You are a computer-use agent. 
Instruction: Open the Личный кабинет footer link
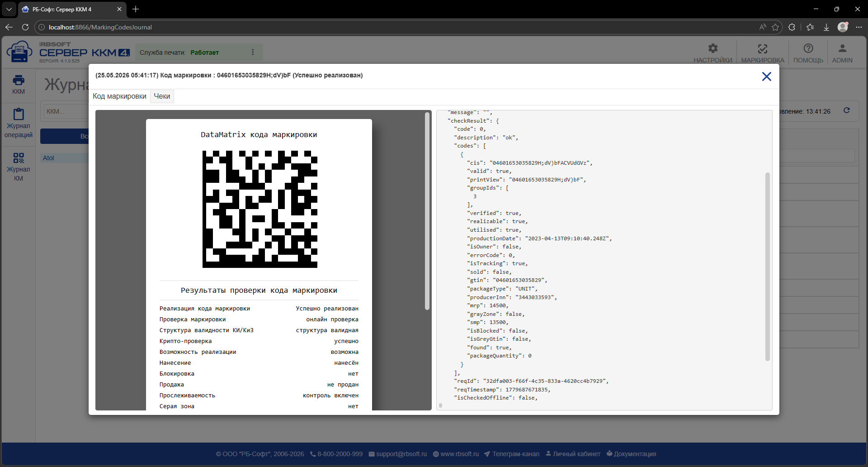573,454
